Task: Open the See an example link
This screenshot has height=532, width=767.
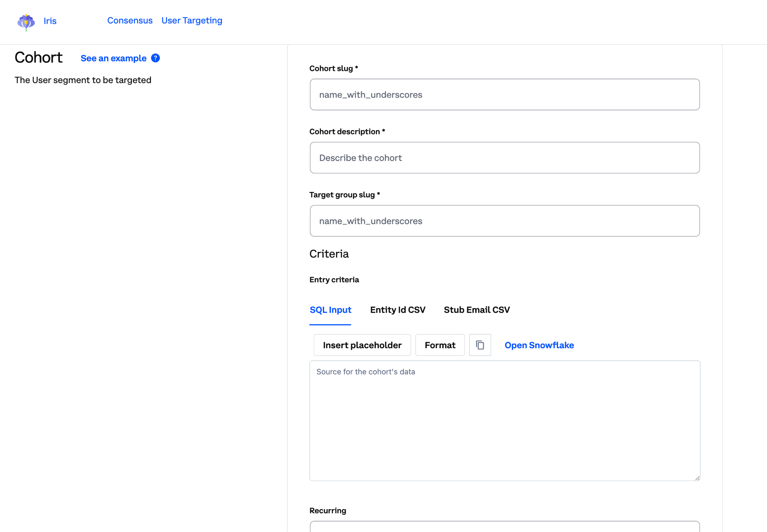Action: [x=113, y=58]
